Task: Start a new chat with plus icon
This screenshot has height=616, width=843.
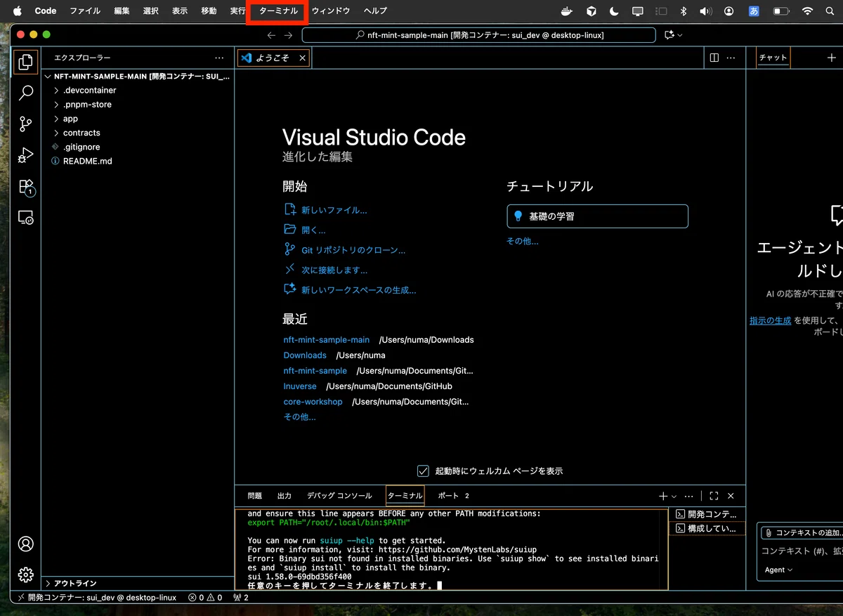Action: click(832, 58)
